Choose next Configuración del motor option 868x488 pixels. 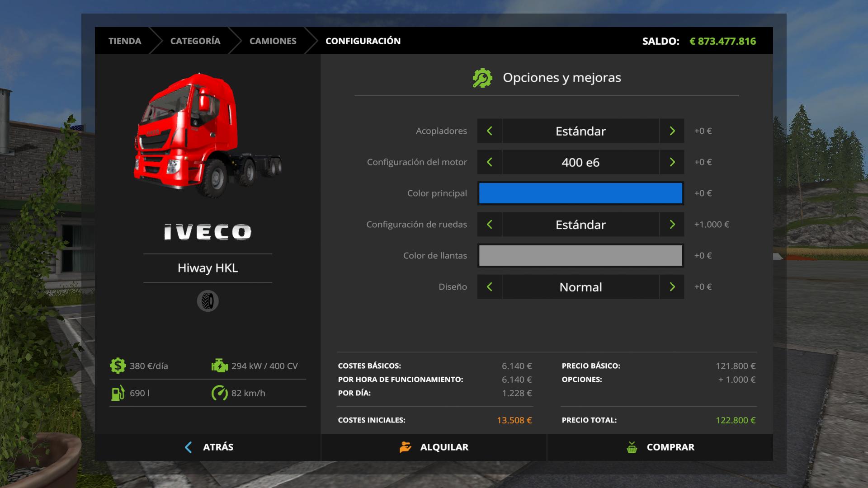pos(672,162)
